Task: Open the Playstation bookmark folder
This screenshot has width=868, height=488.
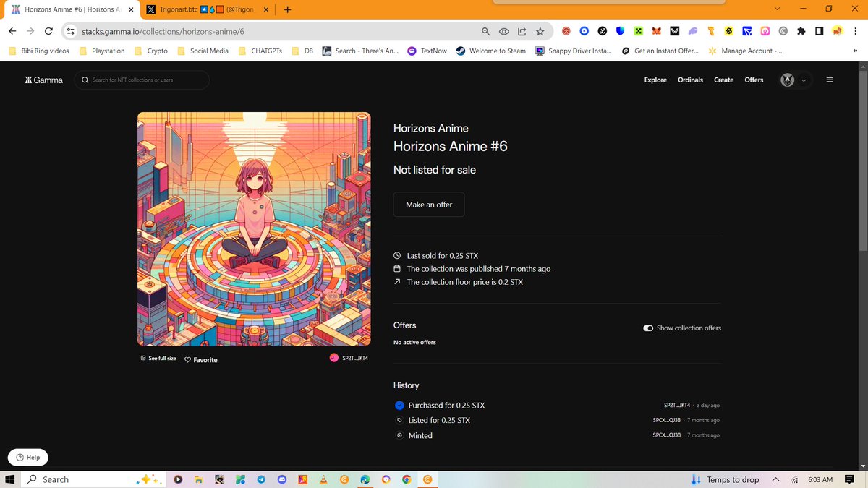Action: click(x=102, y=51)
